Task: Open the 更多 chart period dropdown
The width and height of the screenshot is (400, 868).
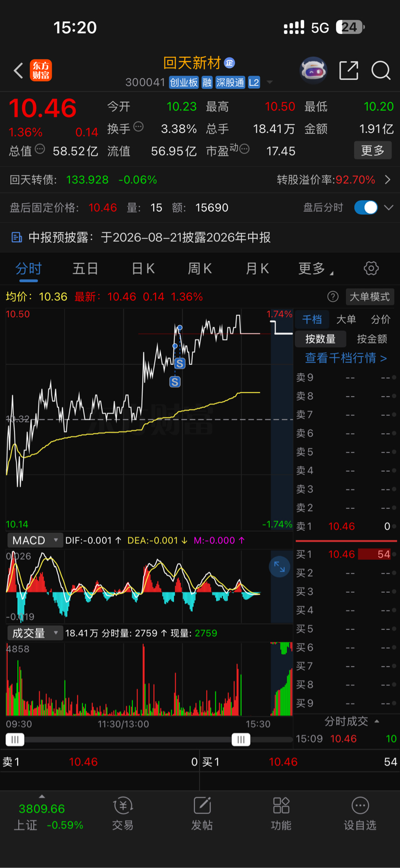Action: pyautogui.click(x=316, y=268)
